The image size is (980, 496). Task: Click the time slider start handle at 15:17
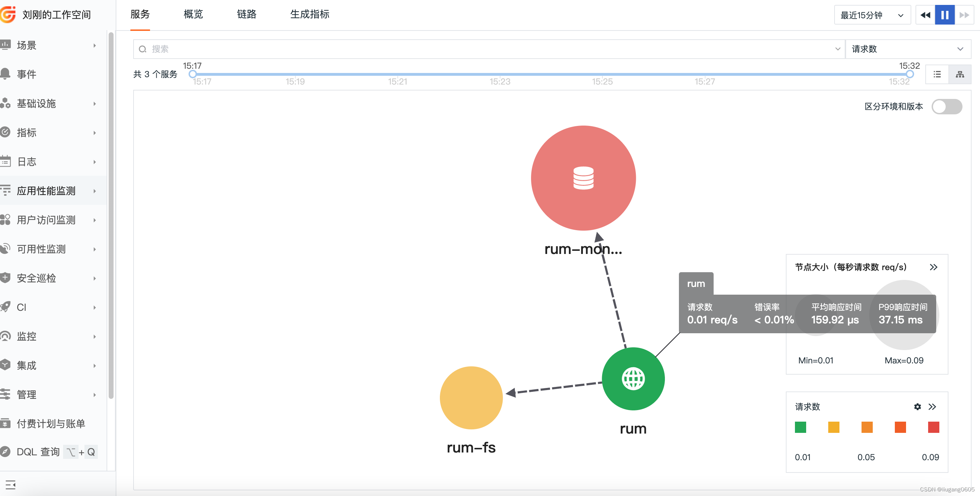tap(193, 74)
